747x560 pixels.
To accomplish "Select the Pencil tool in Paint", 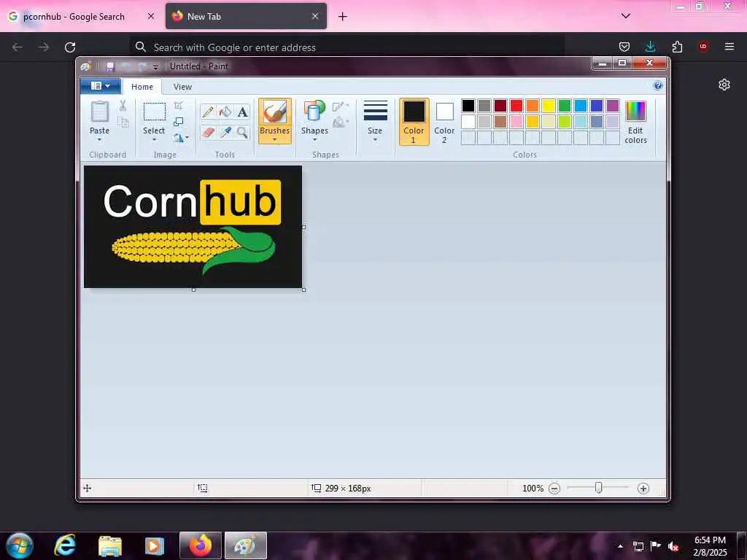I will pos(208,112).
